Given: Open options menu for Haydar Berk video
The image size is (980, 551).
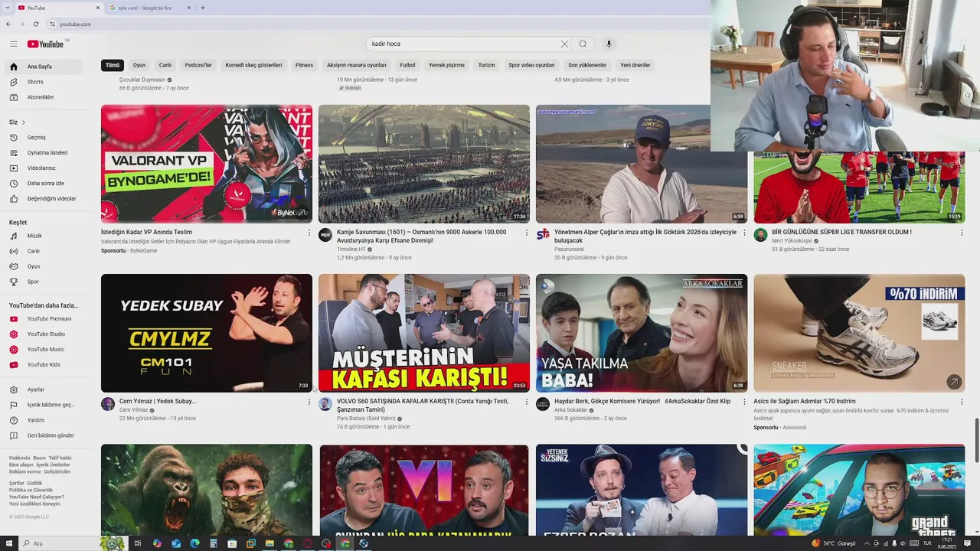Looking at the screenshot, I should pos(744,402).
